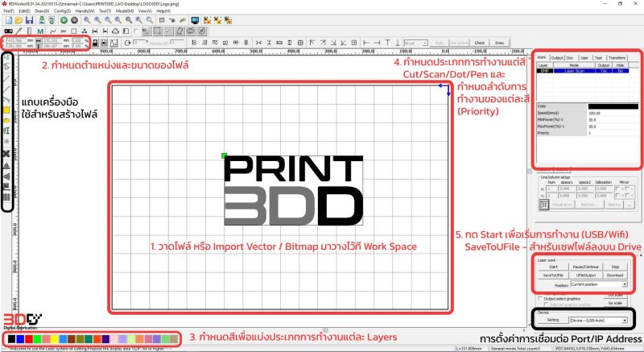Open the Edit menu
Viewport: 644px width, 352px height.
pyautogui.click(x=25, y=11)
